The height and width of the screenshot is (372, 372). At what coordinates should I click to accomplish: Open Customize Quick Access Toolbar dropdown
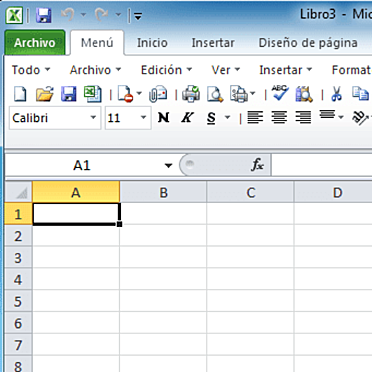[138, 16]
